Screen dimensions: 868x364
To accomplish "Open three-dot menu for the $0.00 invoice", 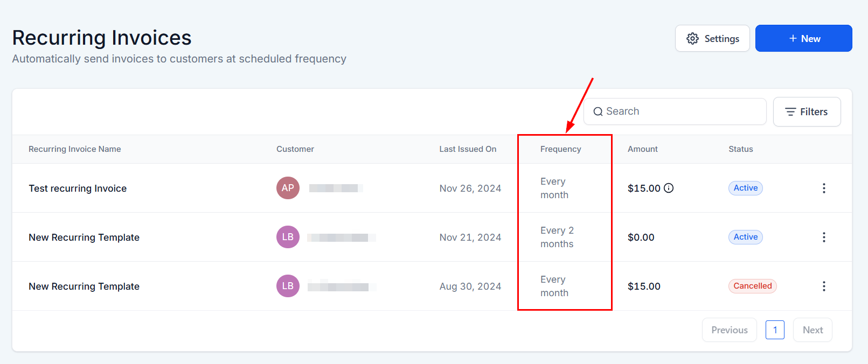I will point(824,237).
